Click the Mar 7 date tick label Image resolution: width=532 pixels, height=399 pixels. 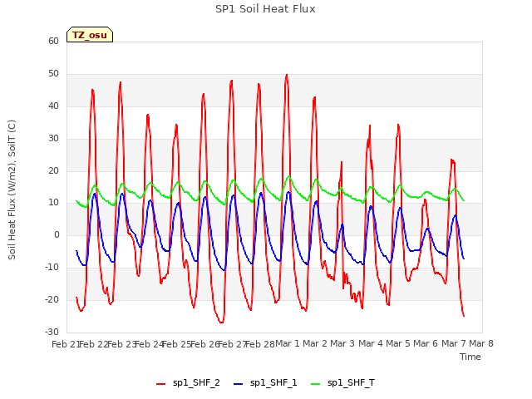(x=454, y=343)
